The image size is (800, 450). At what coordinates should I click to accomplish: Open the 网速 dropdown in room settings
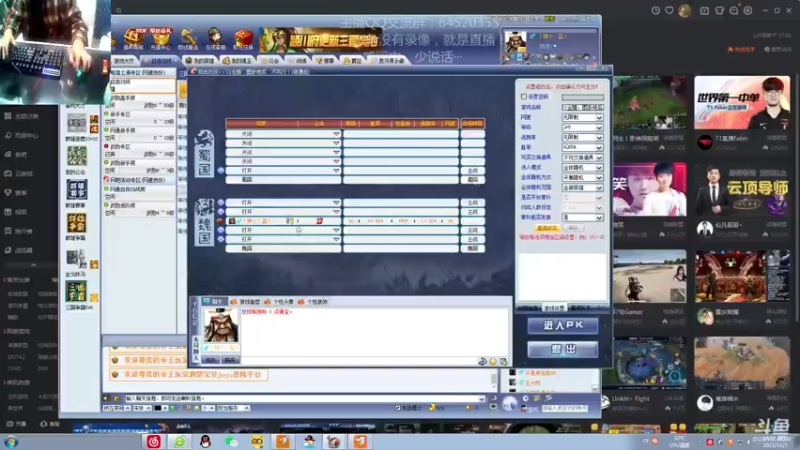582,117
